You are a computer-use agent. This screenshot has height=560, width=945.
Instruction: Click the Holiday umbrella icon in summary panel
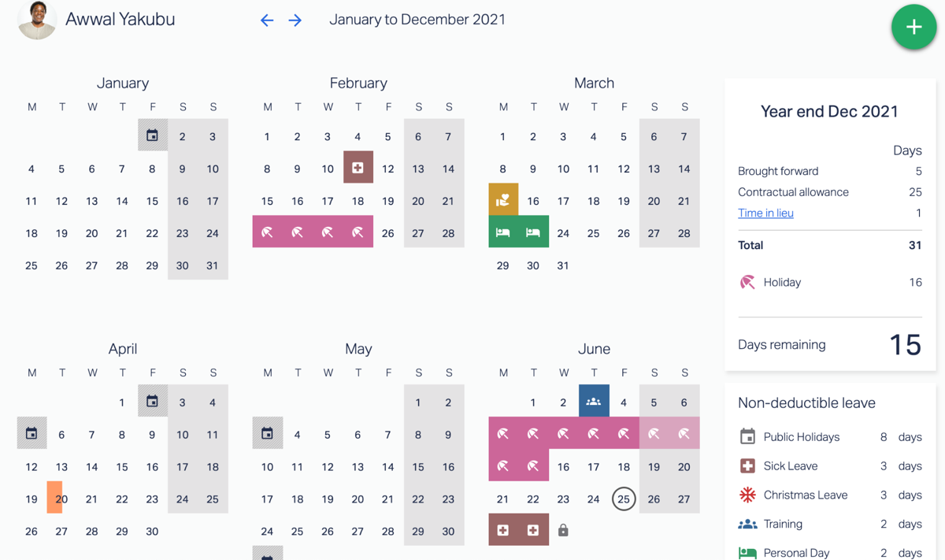tap(747, 282)
